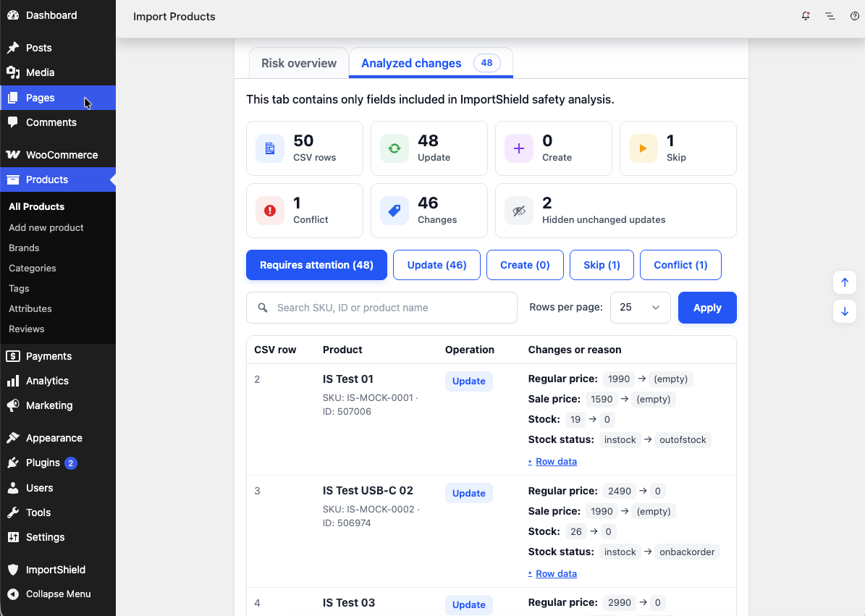Click the ImportShield shield icon

click(x=13, y=570)
